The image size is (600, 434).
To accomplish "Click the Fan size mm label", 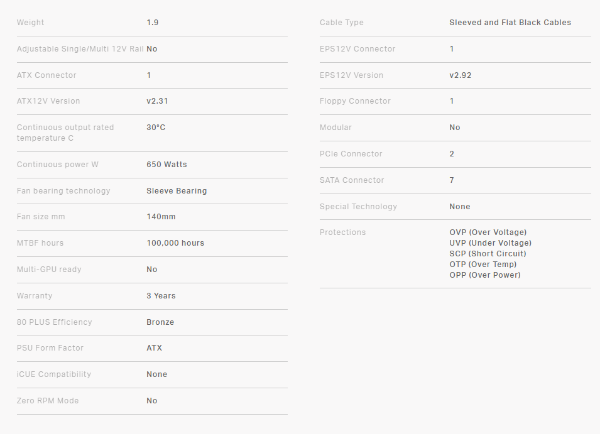I will (x=43, y=216).
